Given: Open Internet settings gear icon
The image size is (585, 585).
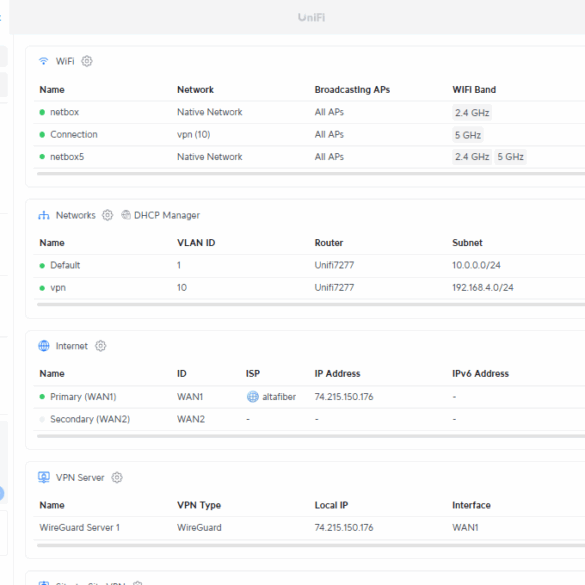Looking at the screenshot, I should coord(100,346).
